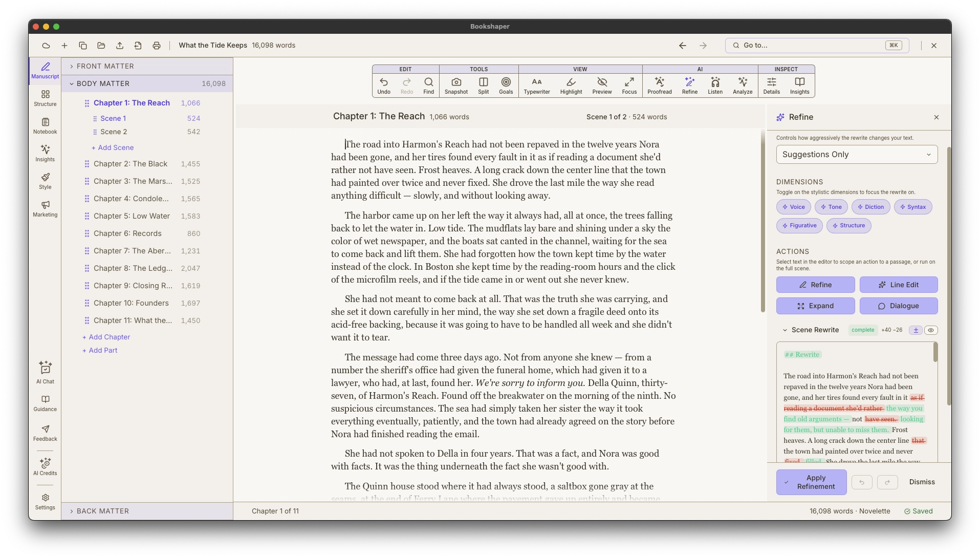Run the AI Proofread tool
Screen dimensions: 980x558
pos(659,85)
